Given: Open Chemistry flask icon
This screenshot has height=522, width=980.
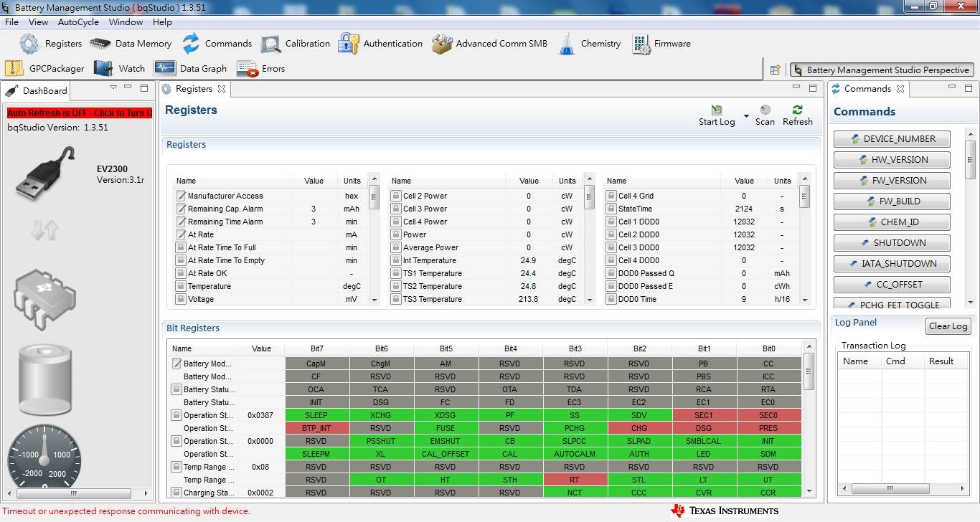Looking at the screenshot, I should (567, 44).
